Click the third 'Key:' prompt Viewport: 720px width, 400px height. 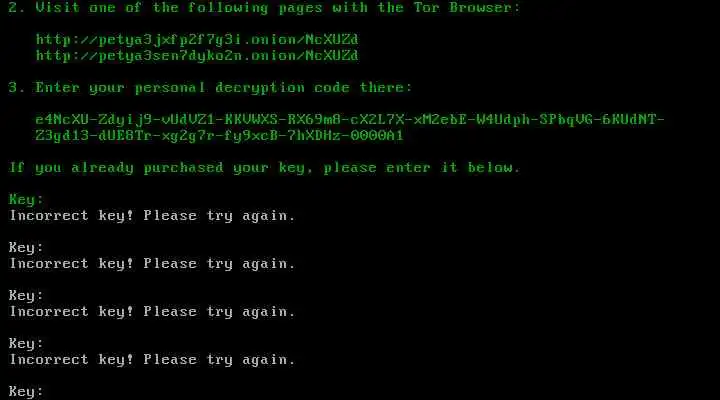(26, 296)
